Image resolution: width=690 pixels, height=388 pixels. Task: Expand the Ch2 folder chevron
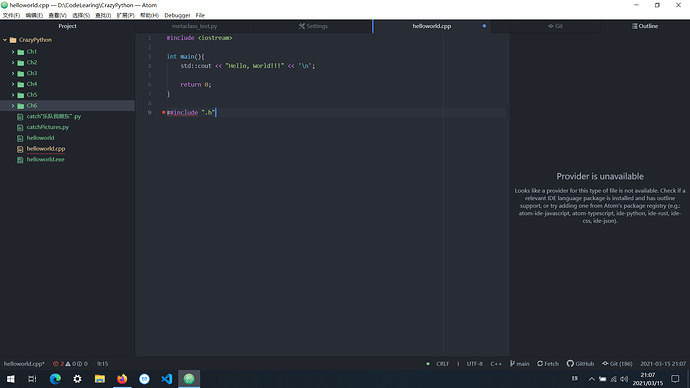(x=13, y=62)
